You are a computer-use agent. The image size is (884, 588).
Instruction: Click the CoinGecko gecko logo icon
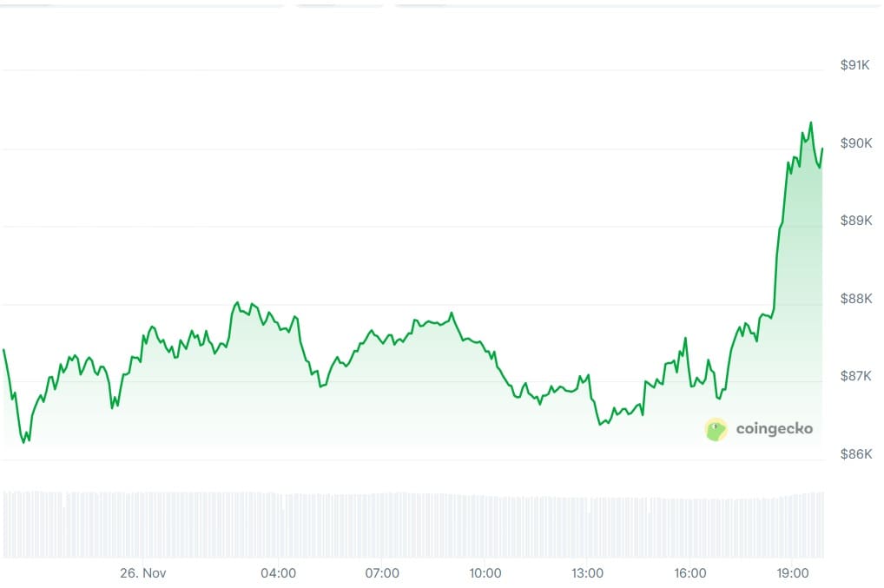tap(716, 429)
